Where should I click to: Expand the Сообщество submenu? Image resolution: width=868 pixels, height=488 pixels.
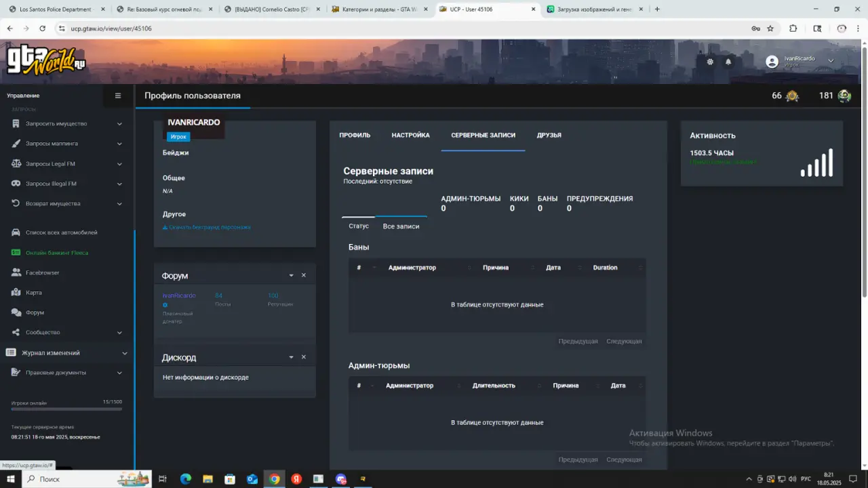(x=119, y=333)
